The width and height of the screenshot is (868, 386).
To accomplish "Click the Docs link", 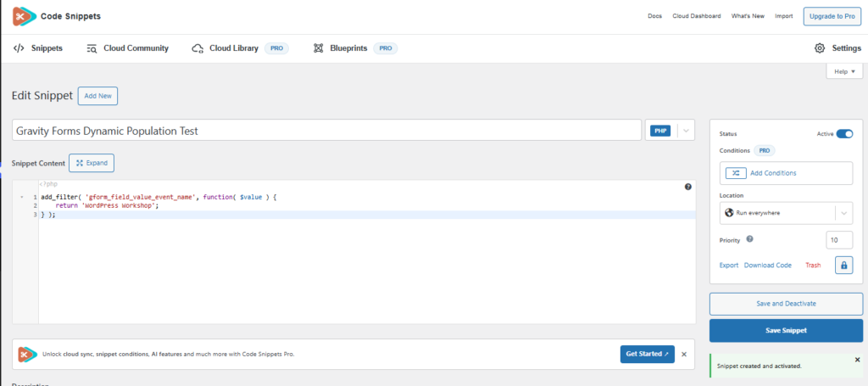I will pos(655,16).
